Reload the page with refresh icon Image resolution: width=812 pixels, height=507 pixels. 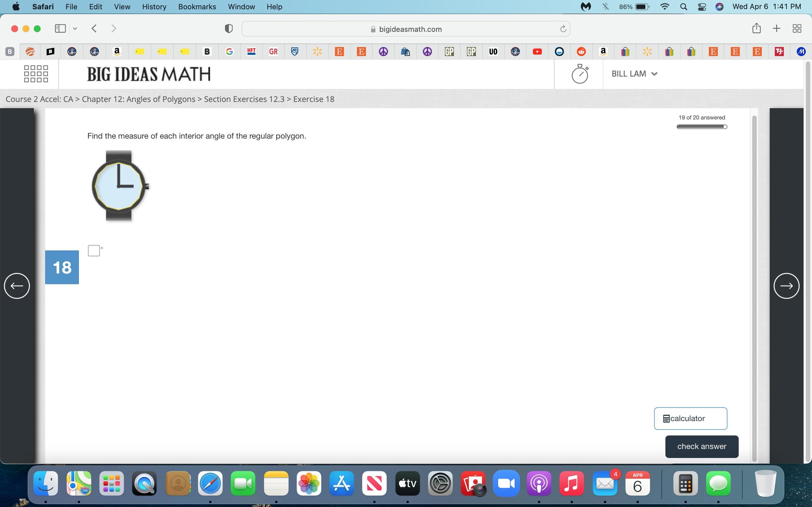point(563,29)
